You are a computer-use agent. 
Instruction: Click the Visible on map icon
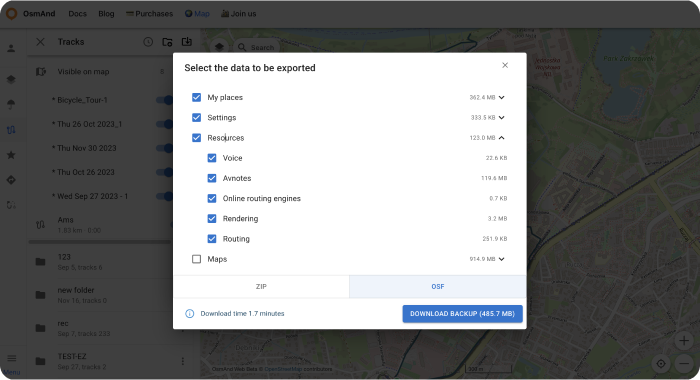pyautogui.click(x=41, y=71)
